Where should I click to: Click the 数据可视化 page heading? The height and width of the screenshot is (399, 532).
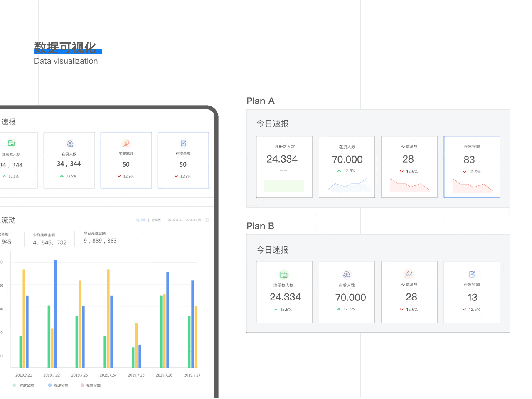point(65,48)
